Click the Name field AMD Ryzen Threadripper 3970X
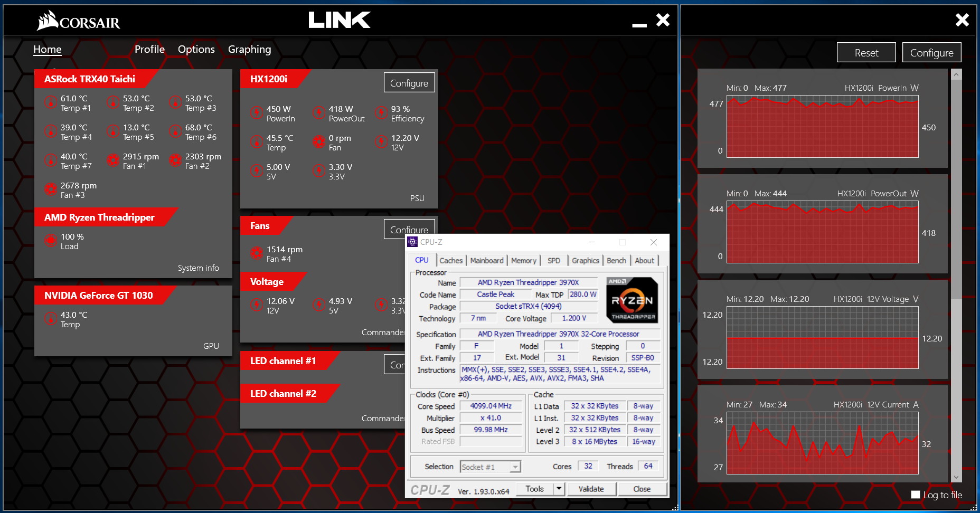The width and height of the screenshot is (980, 513). (x=529, y=282)
